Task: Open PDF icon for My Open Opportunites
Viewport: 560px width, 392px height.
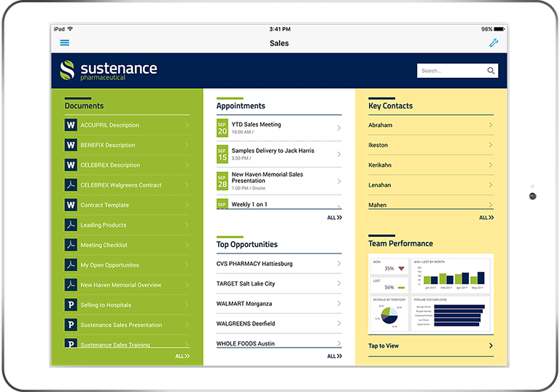Action: pyautogui.click(x=71, y=265)
